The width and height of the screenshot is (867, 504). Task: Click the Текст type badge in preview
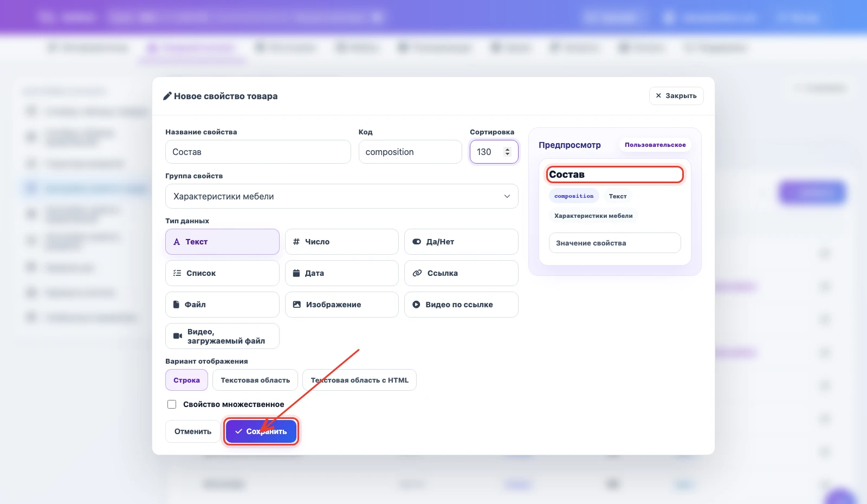click(x=618, y=196)
